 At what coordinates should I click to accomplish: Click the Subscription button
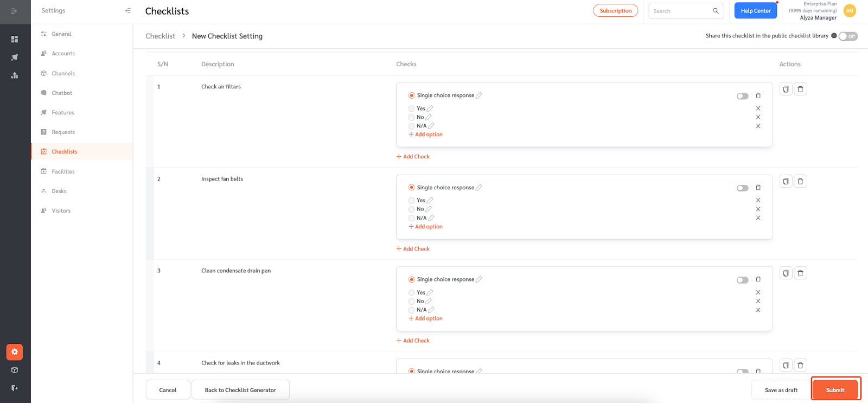click(616, 11)
